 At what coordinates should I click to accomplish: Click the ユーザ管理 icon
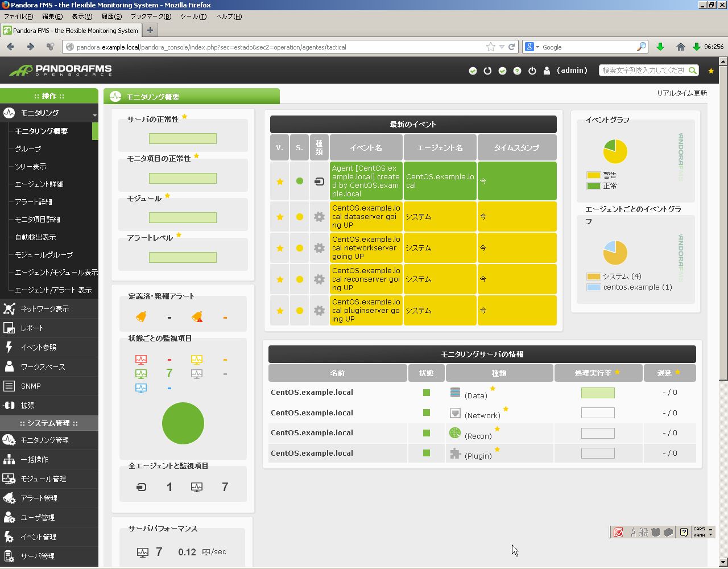[x=9, y=517]
